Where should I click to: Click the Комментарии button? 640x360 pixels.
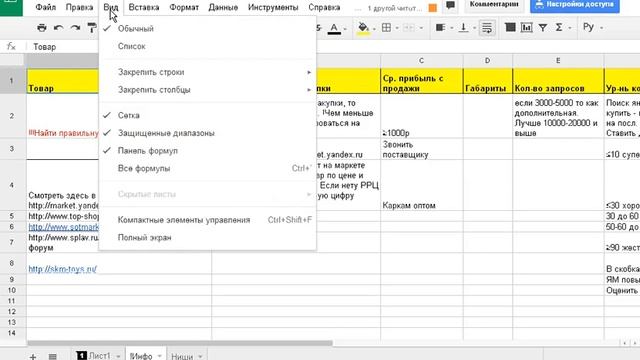tap(494, 5)
